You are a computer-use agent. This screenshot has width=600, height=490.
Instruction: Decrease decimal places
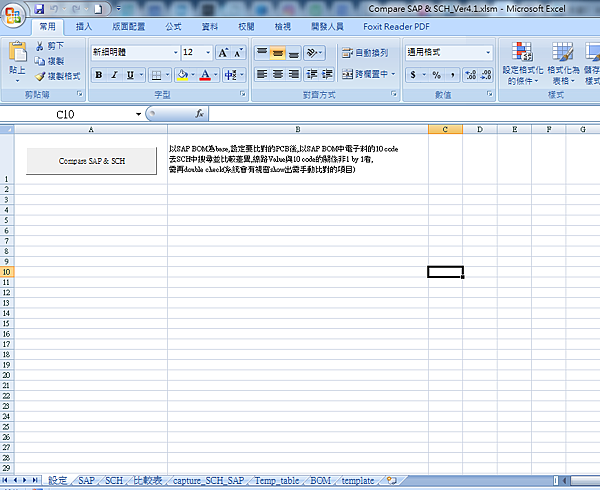click(x=486, y=75)
